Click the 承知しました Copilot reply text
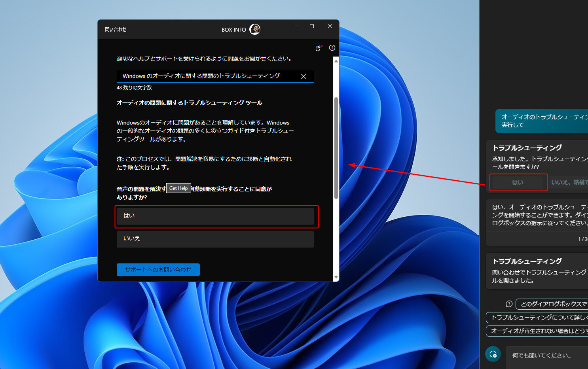 pos(540,163)
